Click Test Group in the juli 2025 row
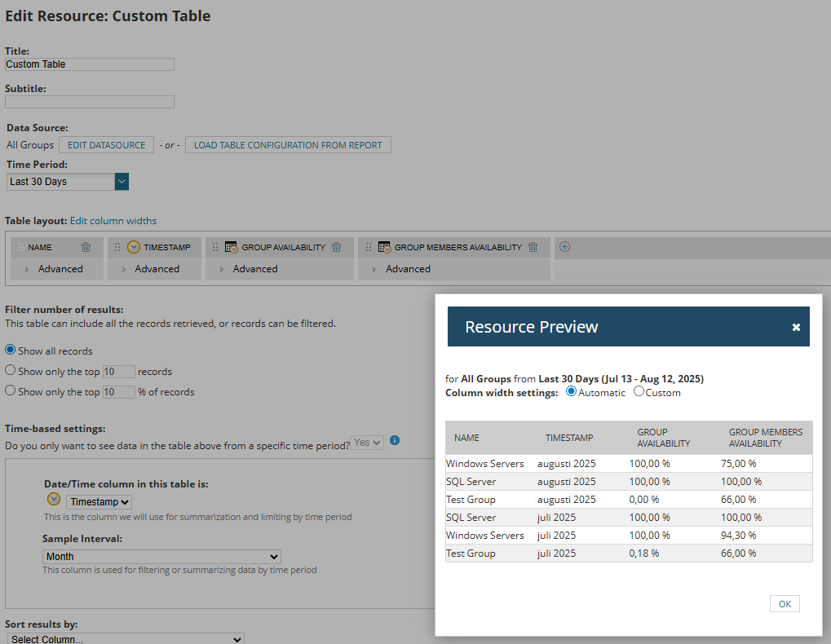The image size is (831, 644). (x=471, y=554)
